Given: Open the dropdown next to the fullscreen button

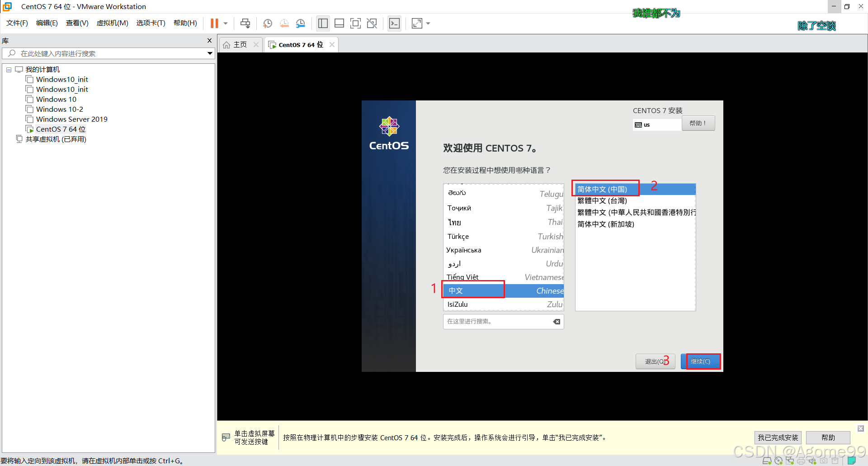Looking at the screenshot, I should tap(428, 23).
